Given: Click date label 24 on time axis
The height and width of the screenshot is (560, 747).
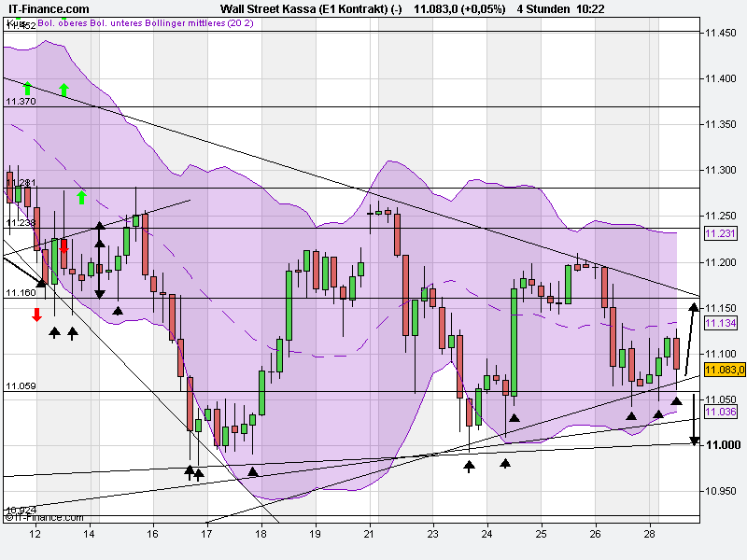Looking at the screenshot, I should pyautogui.click(x=486, y=534).
